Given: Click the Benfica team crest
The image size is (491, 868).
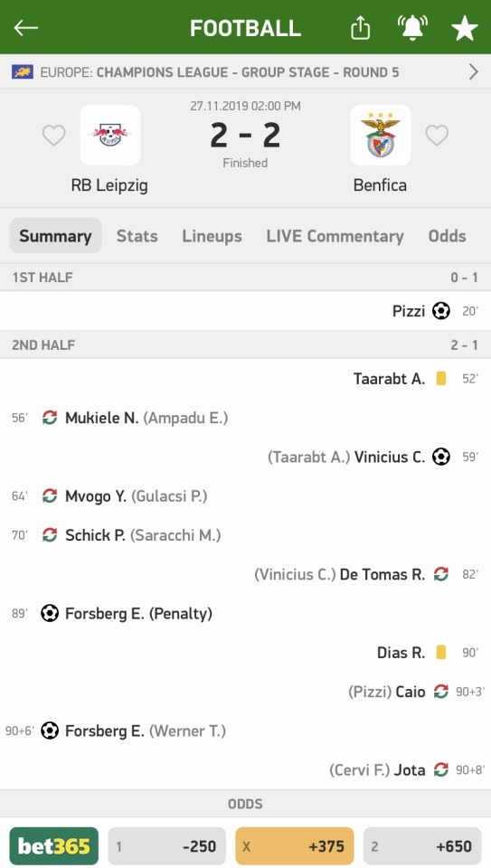Looking at the screenshot, I should tap(381, 135).
